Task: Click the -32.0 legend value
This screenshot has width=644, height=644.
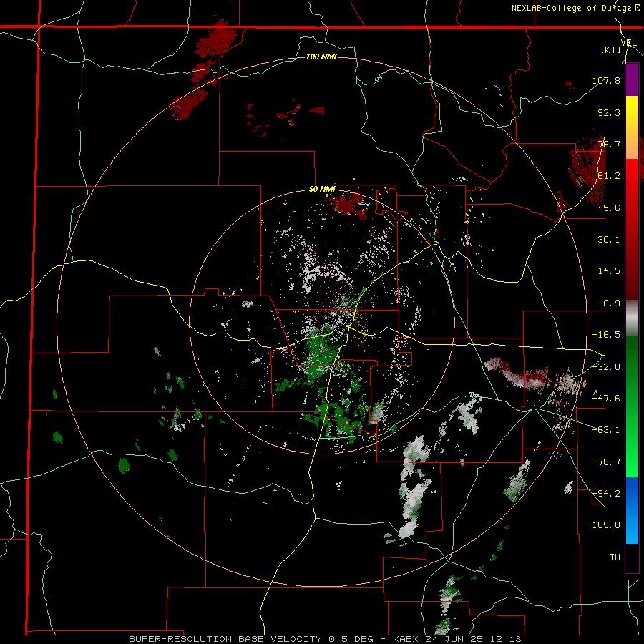Action: pyautogui.click(x=606, y=366)
